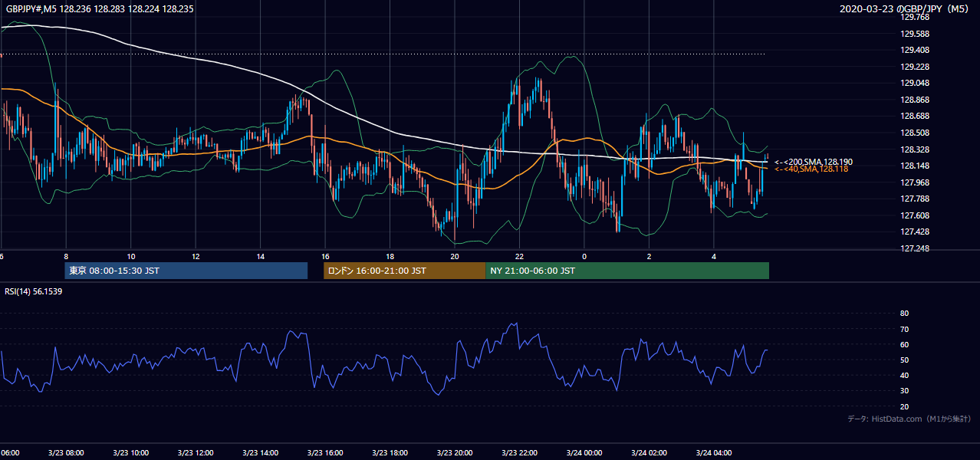This screenshot has height=460, width=980.
Task: Click hour tick 12 under the price chart
Action: (196, 256)
